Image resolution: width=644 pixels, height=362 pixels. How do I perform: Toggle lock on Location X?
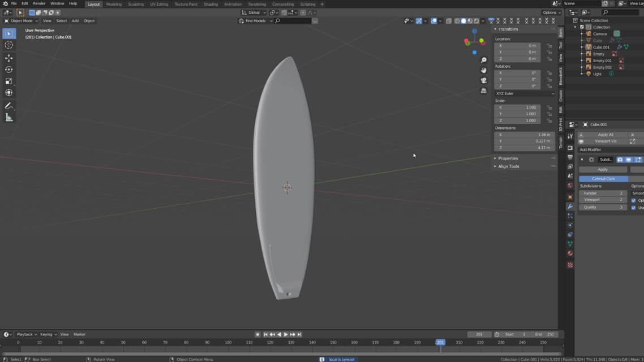[x=549, y=46]
